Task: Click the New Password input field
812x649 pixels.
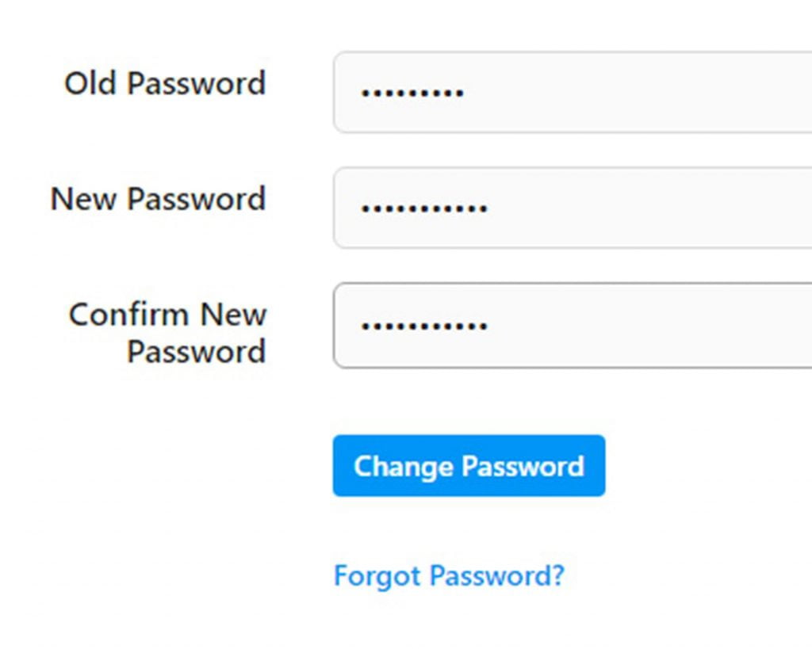Action: 573,208
